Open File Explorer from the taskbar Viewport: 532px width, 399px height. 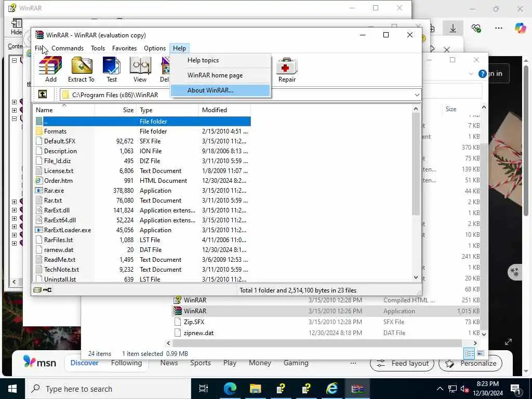[255, 389]
